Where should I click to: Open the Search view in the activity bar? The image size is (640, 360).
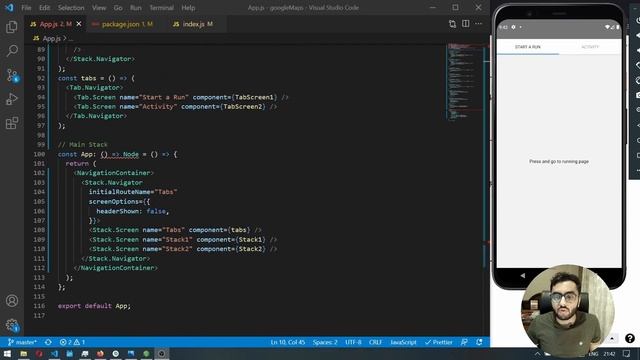(12, 51)
